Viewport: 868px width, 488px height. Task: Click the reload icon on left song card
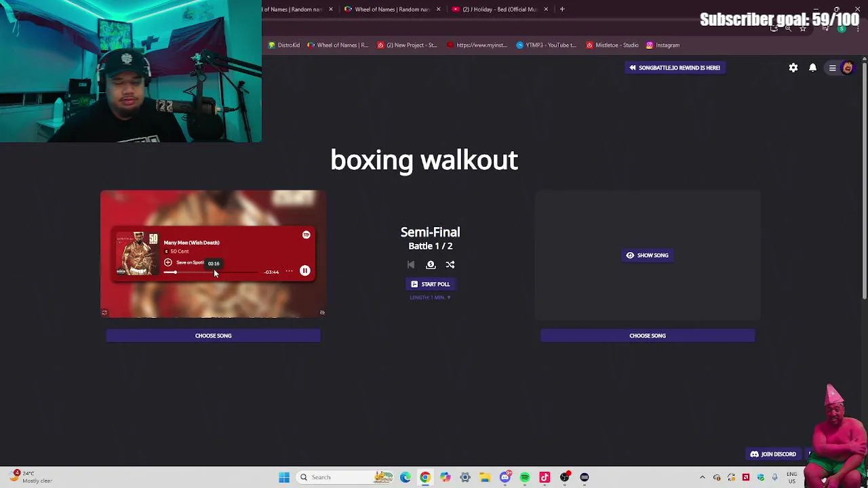point(104,312)
